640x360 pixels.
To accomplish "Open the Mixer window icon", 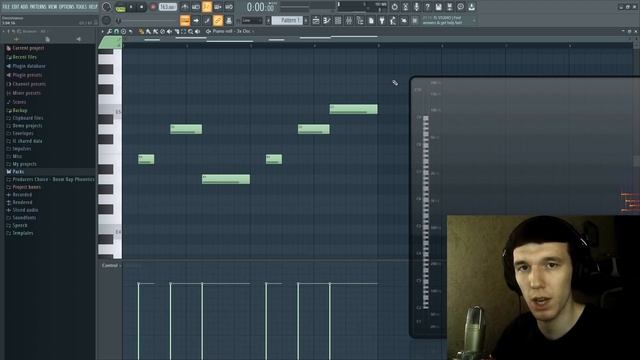I will coord(349,20).
